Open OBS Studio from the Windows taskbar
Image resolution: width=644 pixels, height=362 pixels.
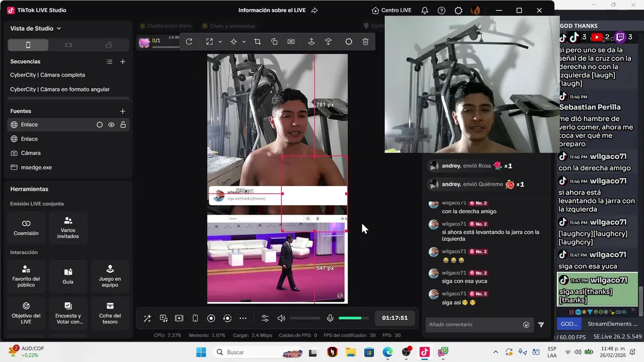coord(406,352)
